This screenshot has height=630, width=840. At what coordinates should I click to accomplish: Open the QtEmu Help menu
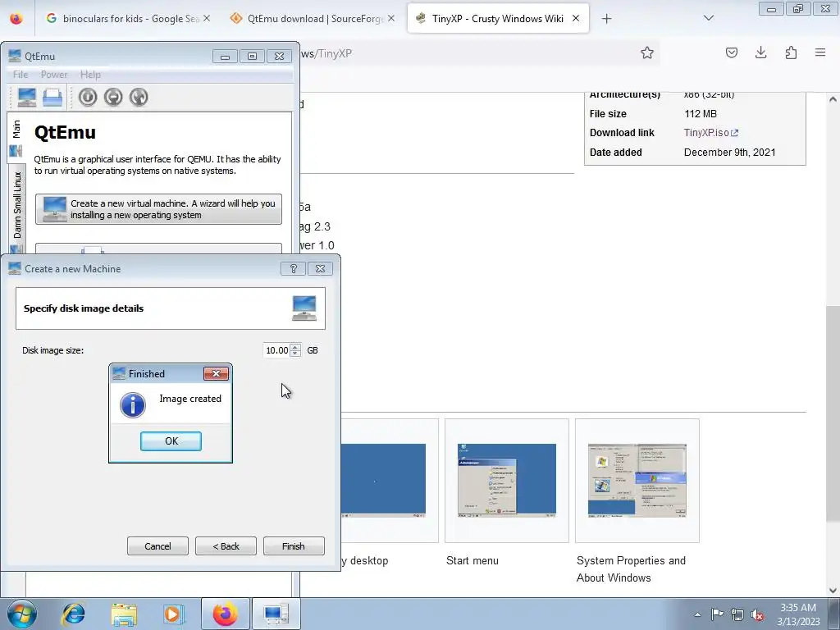click(90, 75)
